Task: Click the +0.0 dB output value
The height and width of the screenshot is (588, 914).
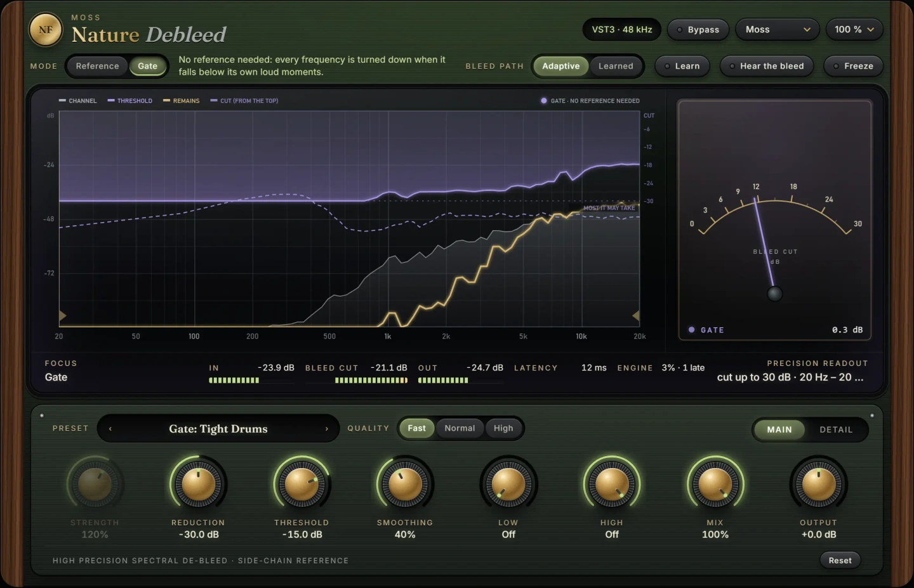Action: pos(819,535)
